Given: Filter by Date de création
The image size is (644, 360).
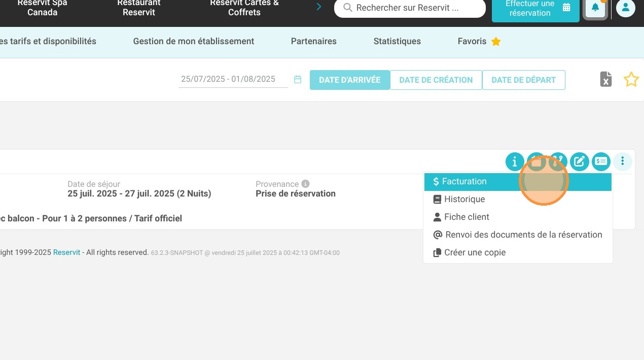Looking at the screenshot, I should tap(436, 80).
